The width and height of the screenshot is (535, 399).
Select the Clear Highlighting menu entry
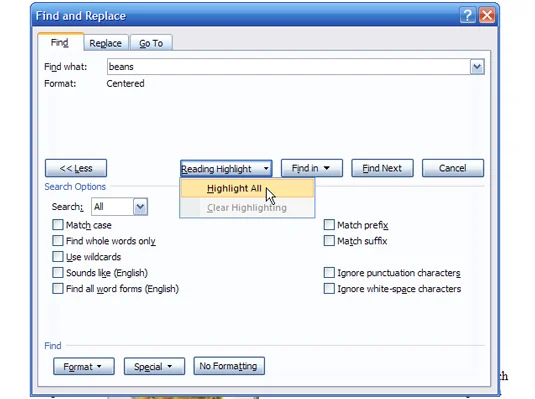coord(247,208)
